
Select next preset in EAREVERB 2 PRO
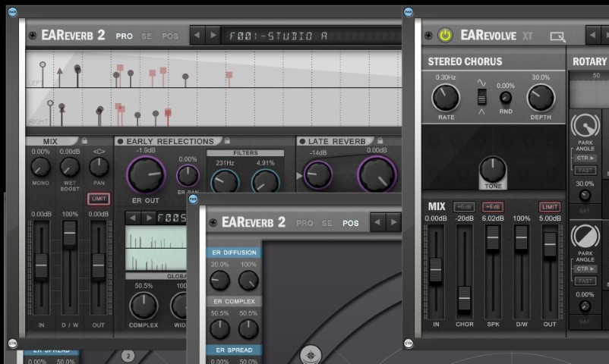213,36
